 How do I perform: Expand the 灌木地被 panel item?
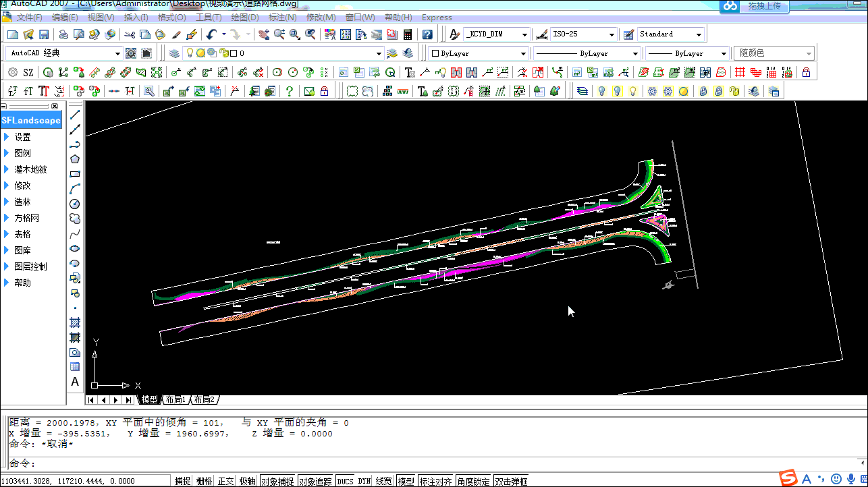coord(30,169)
